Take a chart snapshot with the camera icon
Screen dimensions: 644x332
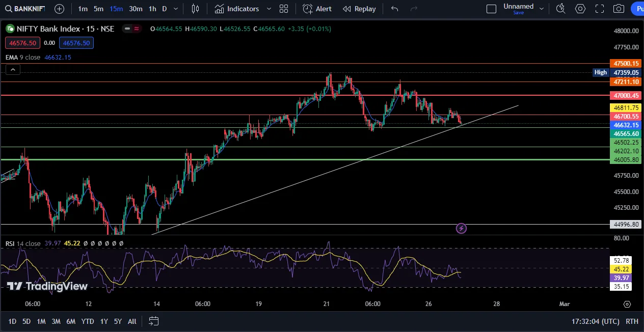(x=619, y=9)
